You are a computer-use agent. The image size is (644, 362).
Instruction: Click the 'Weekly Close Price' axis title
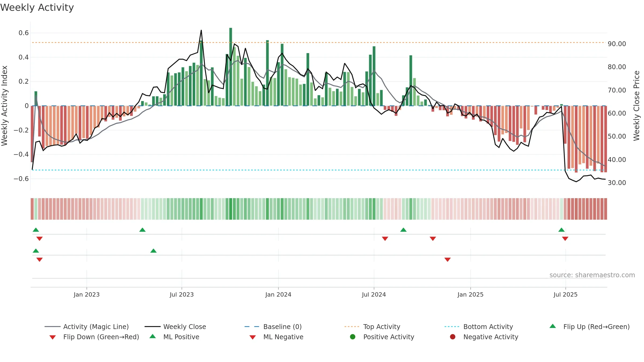tap(636, 106)
